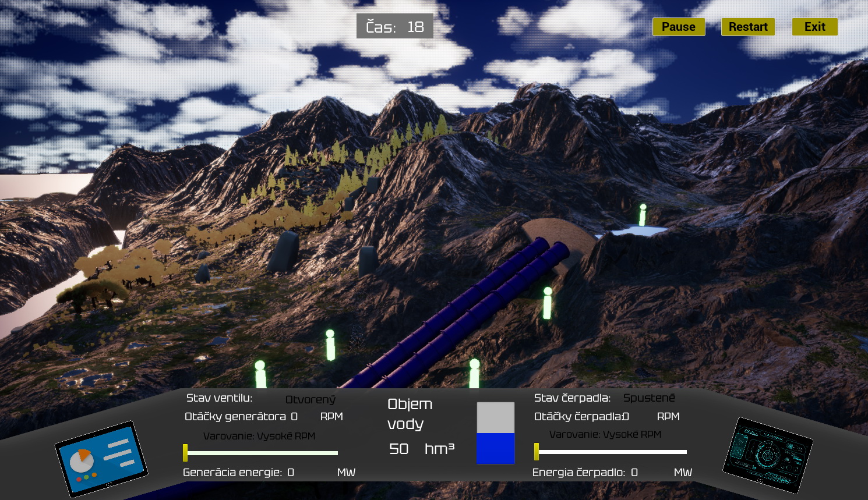Click 'Energia čerpadlo' label

click(578, 472)
